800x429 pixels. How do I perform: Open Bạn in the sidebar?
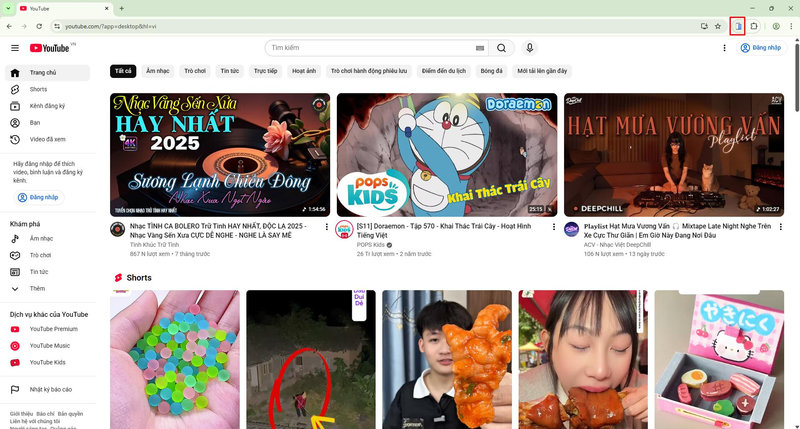pos(47,123)
